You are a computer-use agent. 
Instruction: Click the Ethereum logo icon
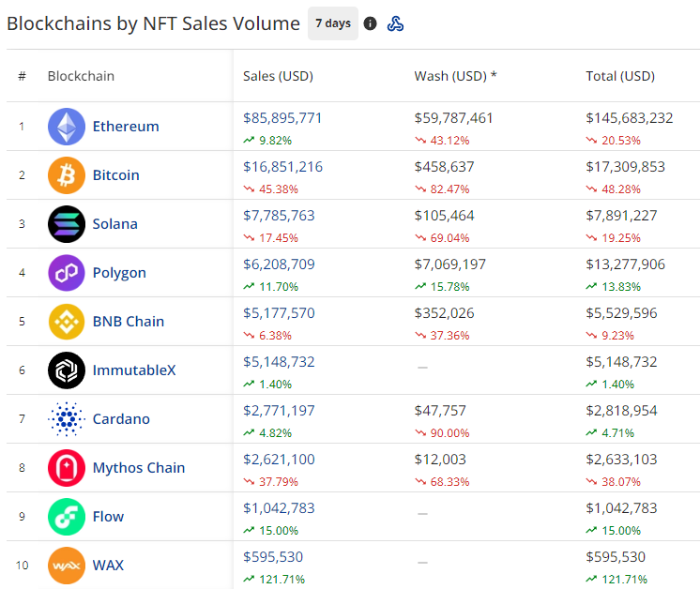(x=67, y=127)
